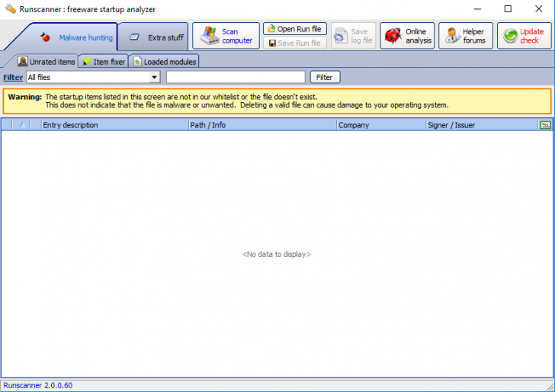Click the ladybug Online analysis icon
555x392 pixels.
tap(393, 36)
